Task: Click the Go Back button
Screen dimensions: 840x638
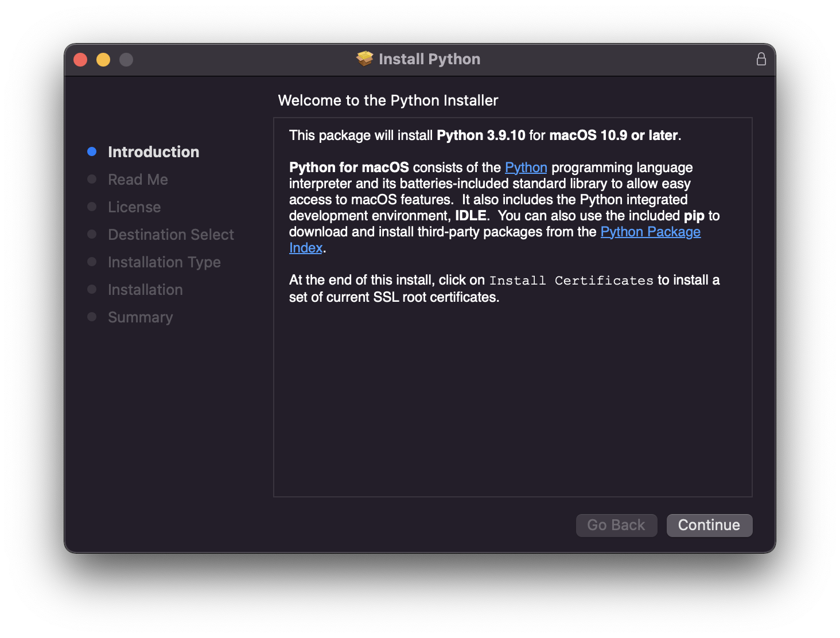Action: click(616, 525)
